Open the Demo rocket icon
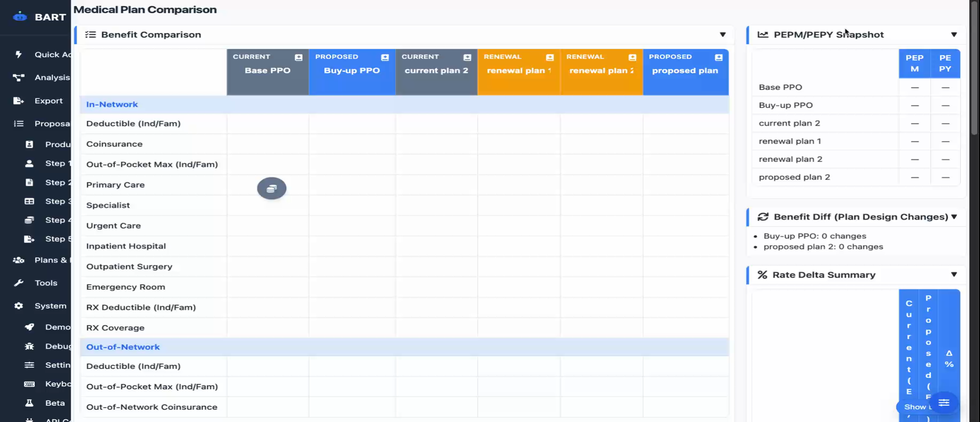The height and width of the screenshot is (422, 980). [x=29, y=327]
